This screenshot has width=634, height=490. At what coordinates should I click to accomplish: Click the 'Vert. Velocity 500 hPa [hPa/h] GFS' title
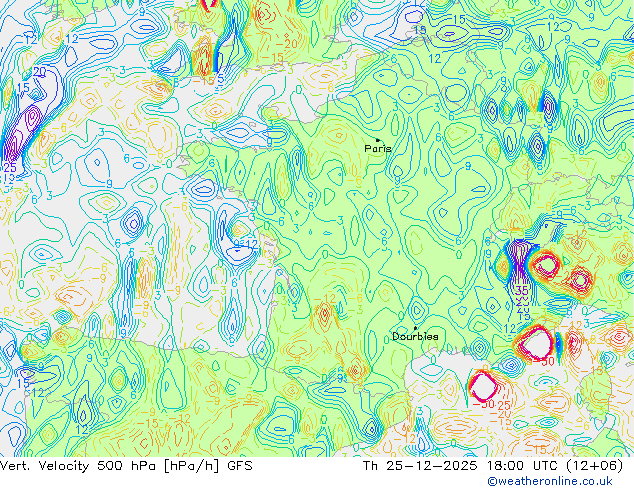tap(126, 466)
